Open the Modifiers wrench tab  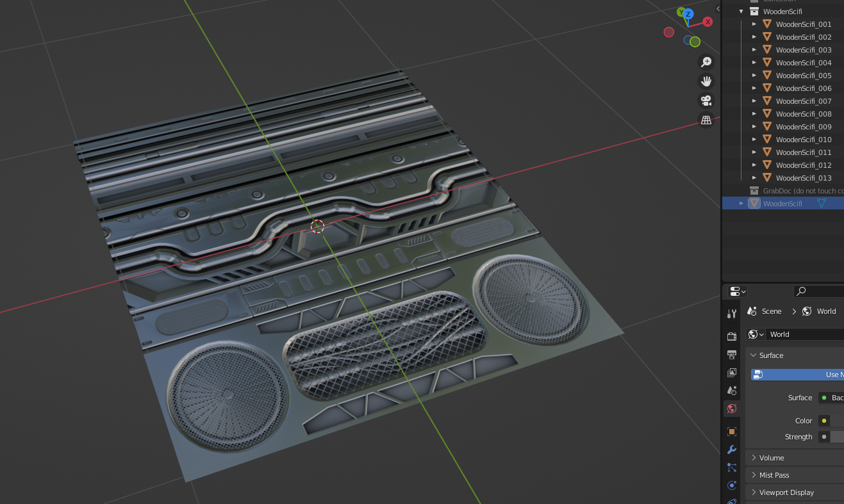coord(732,450)
